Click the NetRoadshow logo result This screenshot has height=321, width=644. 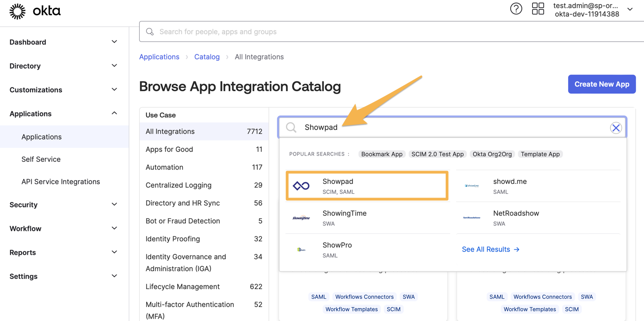(472, 218)
